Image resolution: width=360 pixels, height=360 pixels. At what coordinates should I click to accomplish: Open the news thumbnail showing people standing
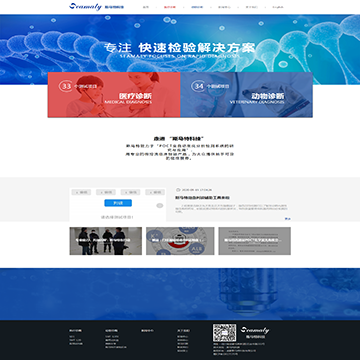(x=106, y=241)
